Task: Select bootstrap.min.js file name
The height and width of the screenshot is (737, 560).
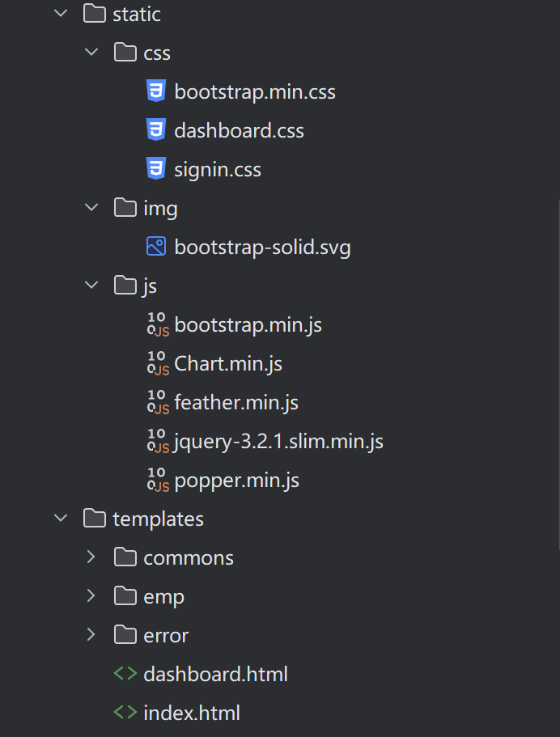Action: pyautogui.click(x=248, y=324)
